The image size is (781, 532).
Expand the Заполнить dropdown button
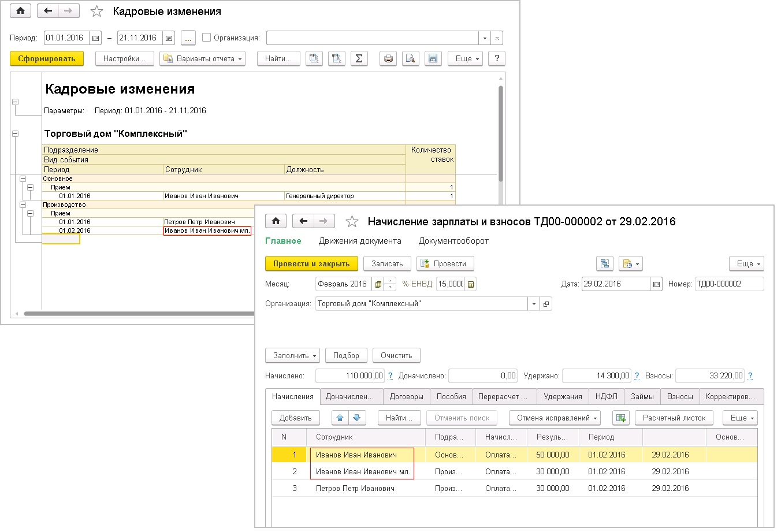(292, 355)
